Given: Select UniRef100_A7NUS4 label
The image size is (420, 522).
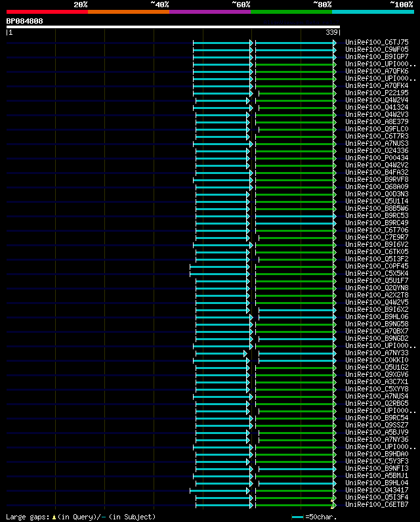Looking at the screenshot, I should (377, 396).
